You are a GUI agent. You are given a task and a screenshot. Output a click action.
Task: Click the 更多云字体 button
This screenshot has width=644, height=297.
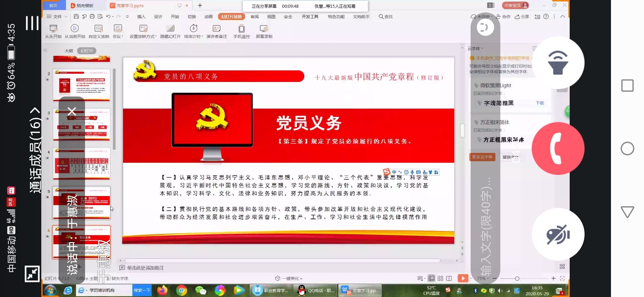pos(482,157)
